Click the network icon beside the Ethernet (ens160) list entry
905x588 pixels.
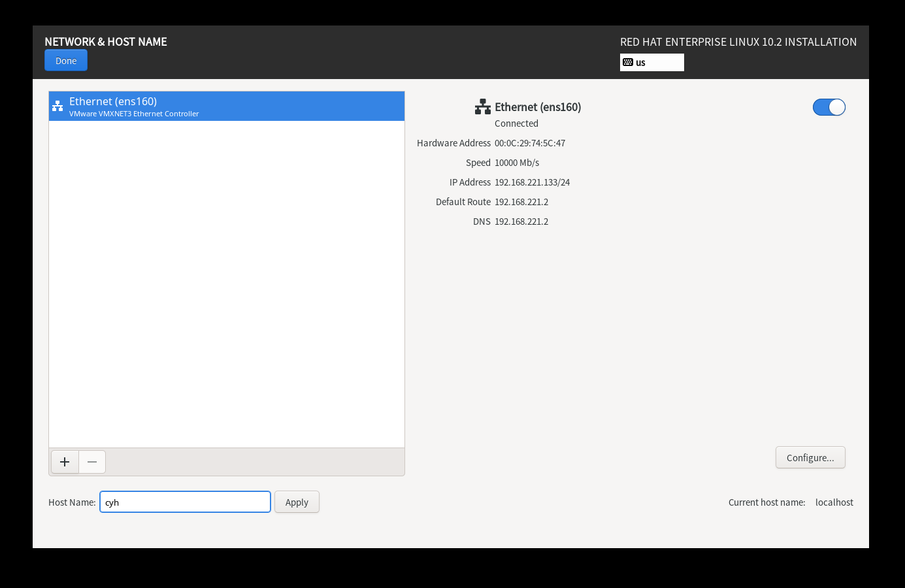58,106
